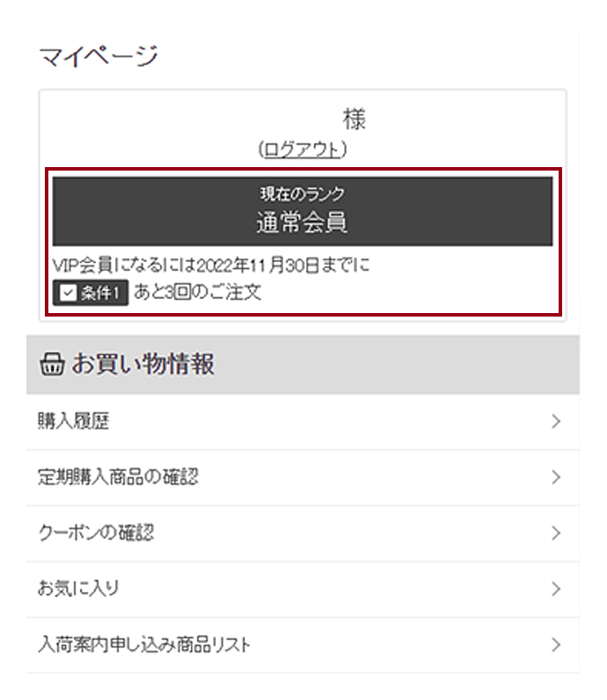This screenshot has width=607, height=700.
Task: Open 入荷案内申し込み商品リスト item
Action: coord(303,645)
